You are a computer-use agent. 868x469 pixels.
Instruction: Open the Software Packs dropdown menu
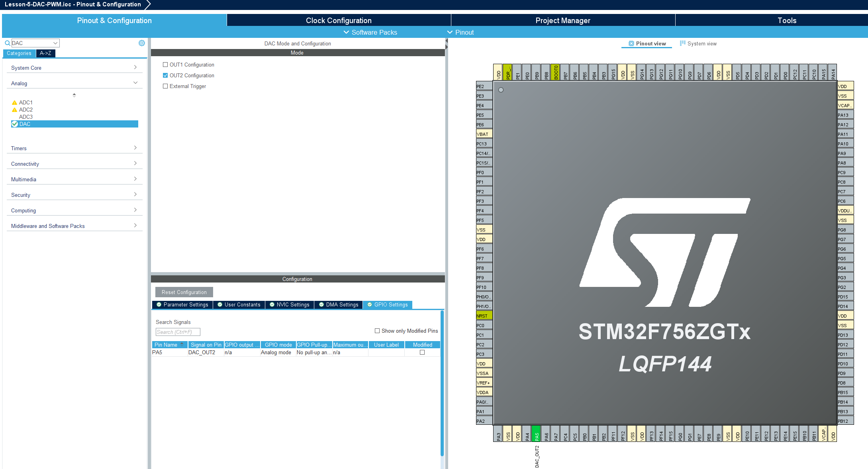click(370, 32)
